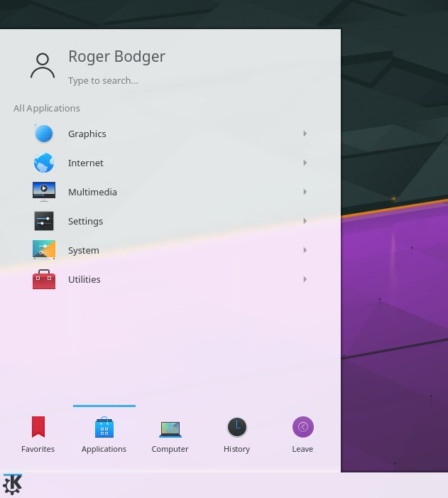
Task: Open the Settings category text
Action: tap(85, 222)
